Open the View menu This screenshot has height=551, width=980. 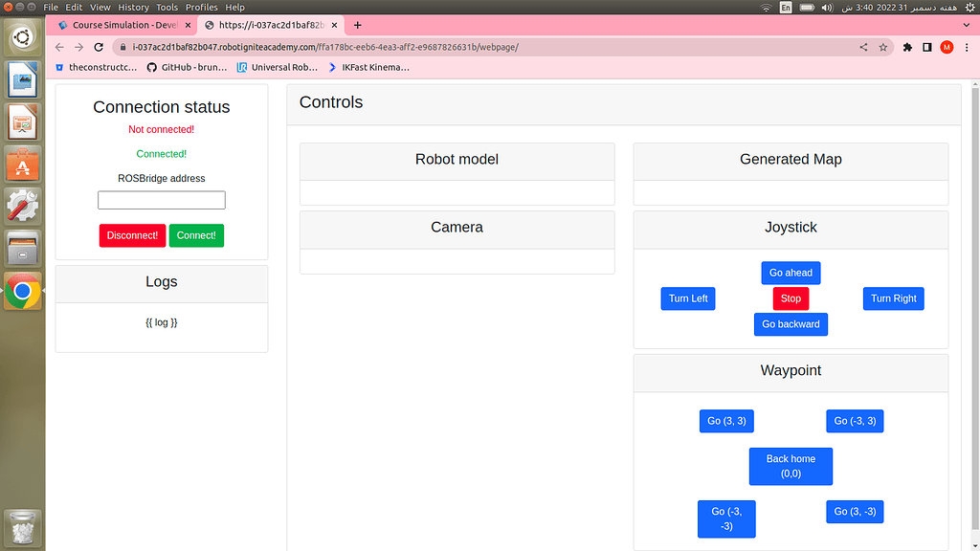pyautogui.click(x=100, y=8)
